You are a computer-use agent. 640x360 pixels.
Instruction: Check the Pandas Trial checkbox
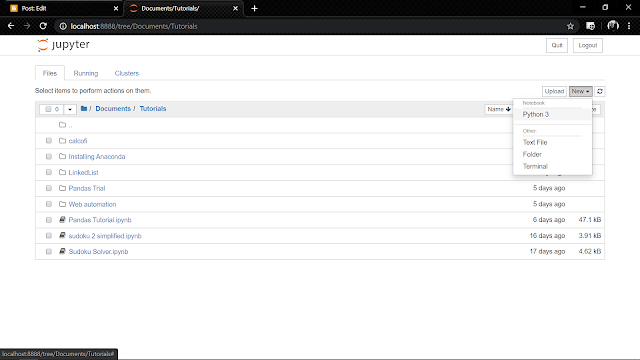point(49,188)
